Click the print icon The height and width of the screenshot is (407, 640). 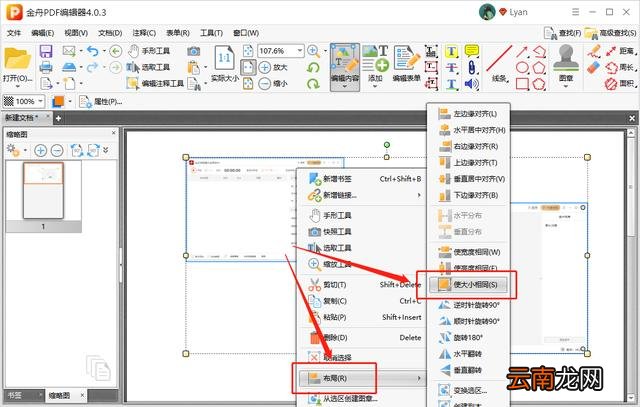pyautogui.click(x=46, y=67)
